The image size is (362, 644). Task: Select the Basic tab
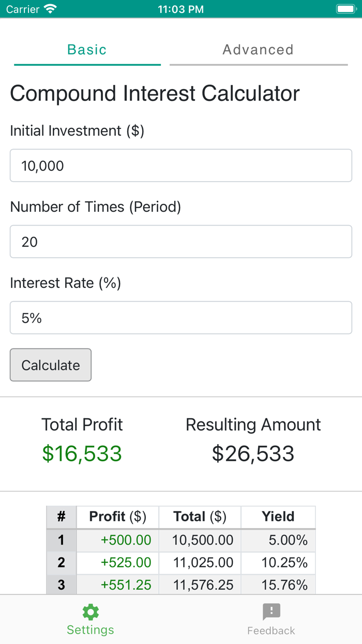point(87,50)
